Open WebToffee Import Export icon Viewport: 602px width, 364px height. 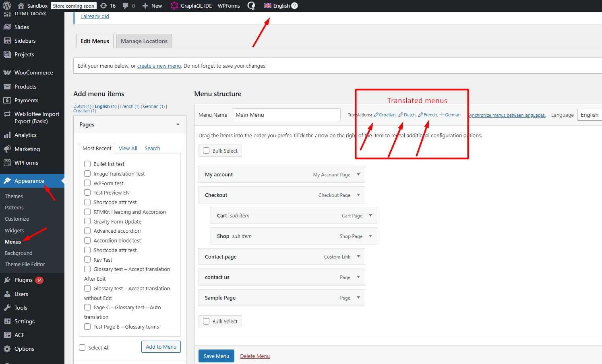point(7,114)
